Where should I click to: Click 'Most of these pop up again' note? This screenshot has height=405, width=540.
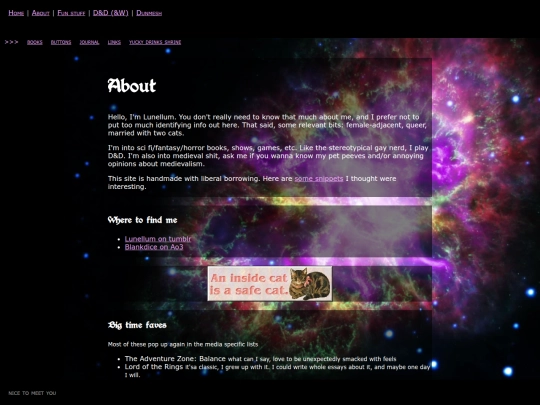[183, 344]
